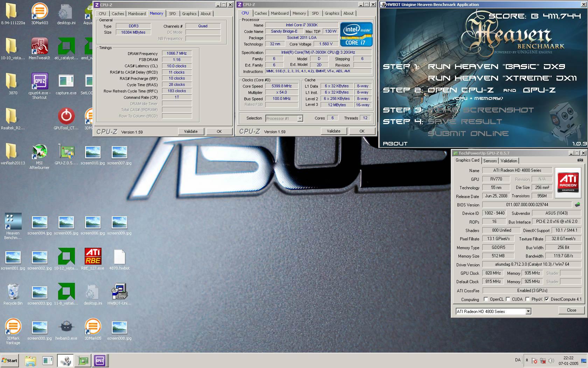This screenshot has height=368, width=588.
Task: Open Mainboard tab in right CPU-Z window
Action: 280,13
